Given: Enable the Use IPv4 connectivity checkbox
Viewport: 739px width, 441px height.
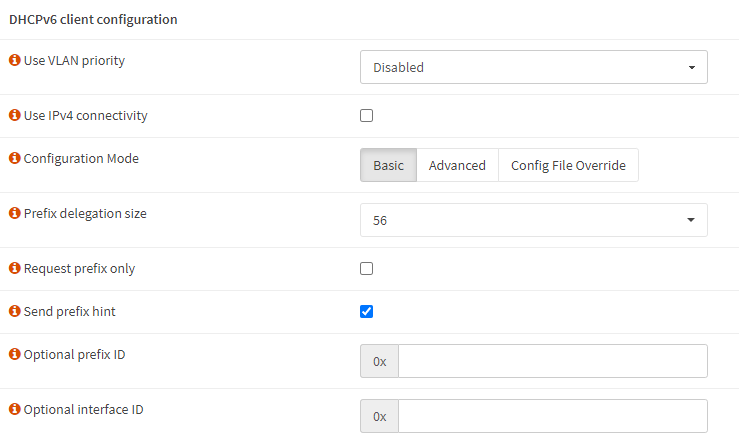Looking at the screenshot, I should [366, 115].
